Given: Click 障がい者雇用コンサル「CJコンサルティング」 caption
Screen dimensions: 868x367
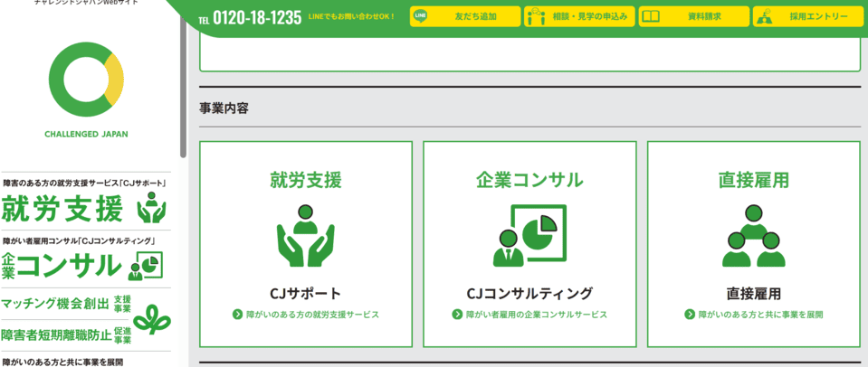Looking at the screenshot, I should (x=78, y=241).
